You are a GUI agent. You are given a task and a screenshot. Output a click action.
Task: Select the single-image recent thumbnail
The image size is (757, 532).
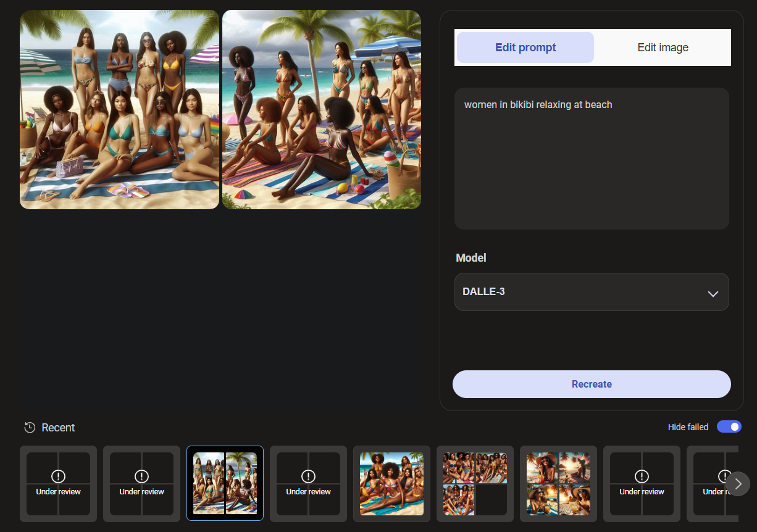click(x=392, y=483)
